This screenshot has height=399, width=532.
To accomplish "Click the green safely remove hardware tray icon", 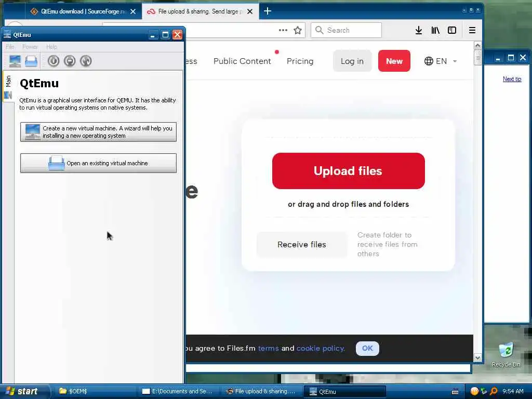I will click(x=484, y=391).
